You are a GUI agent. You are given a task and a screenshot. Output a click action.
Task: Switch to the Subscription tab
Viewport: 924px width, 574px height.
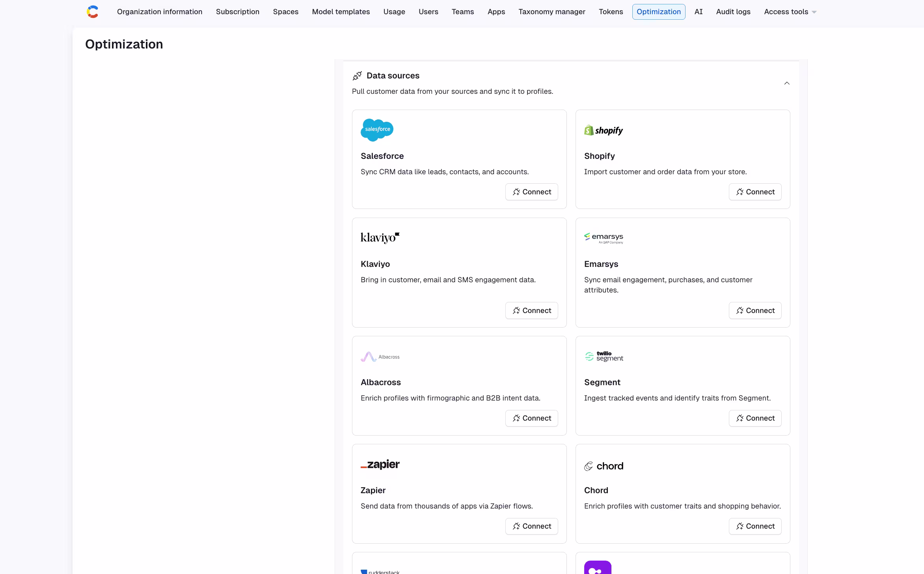[238, 12]
